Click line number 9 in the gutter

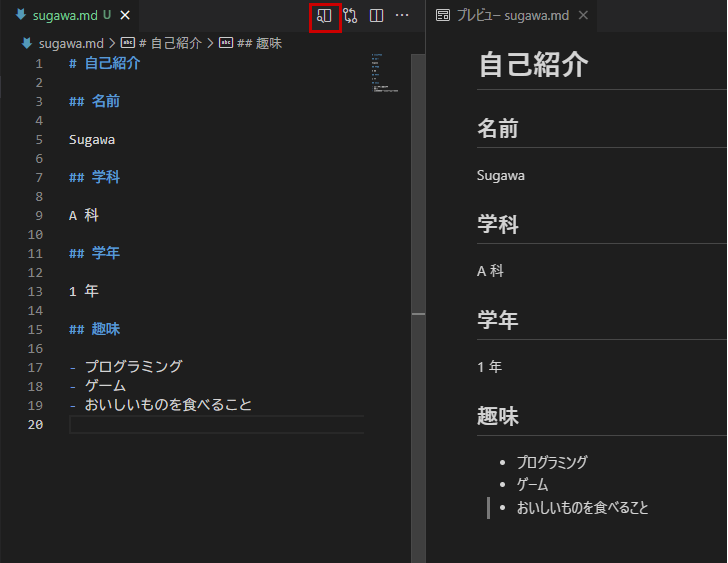(39, 215)
